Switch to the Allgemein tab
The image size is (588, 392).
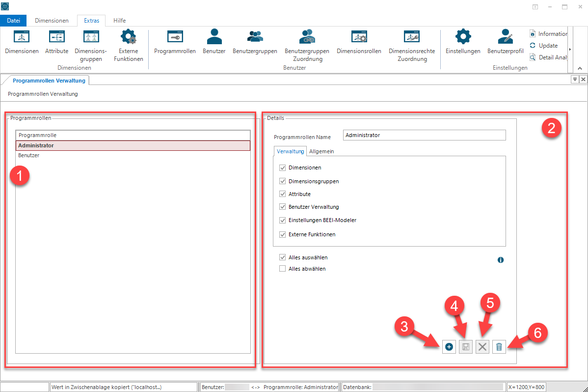[321, 151]
